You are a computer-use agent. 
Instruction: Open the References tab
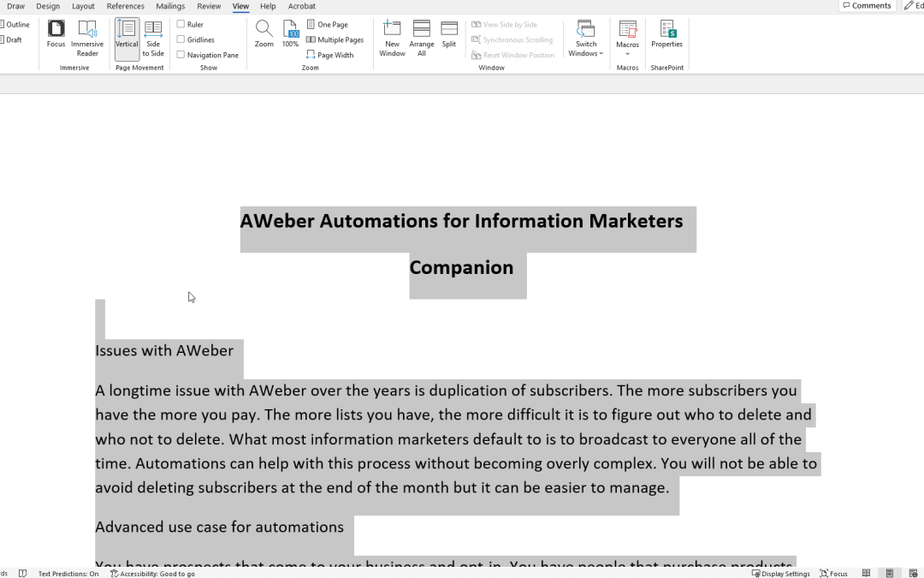pyautogui.click(x=126, y=6)
